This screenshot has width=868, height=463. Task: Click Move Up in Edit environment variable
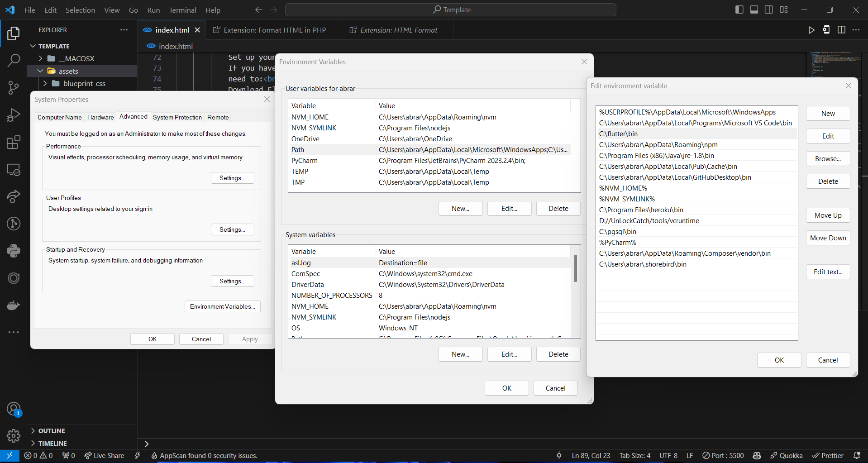point(828,215)
